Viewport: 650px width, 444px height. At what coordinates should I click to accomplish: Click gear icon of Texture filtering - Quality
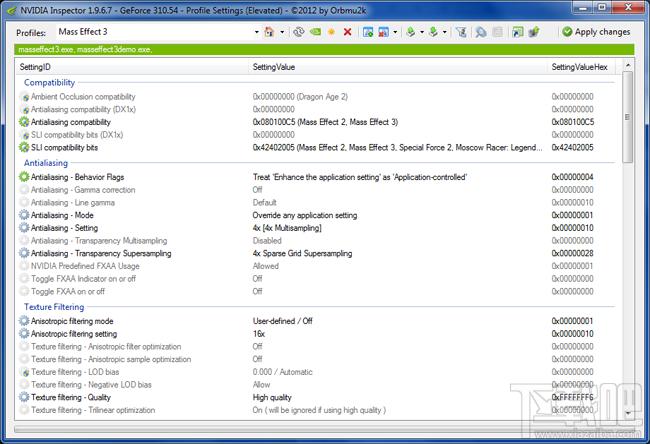(x=24, y=397)
